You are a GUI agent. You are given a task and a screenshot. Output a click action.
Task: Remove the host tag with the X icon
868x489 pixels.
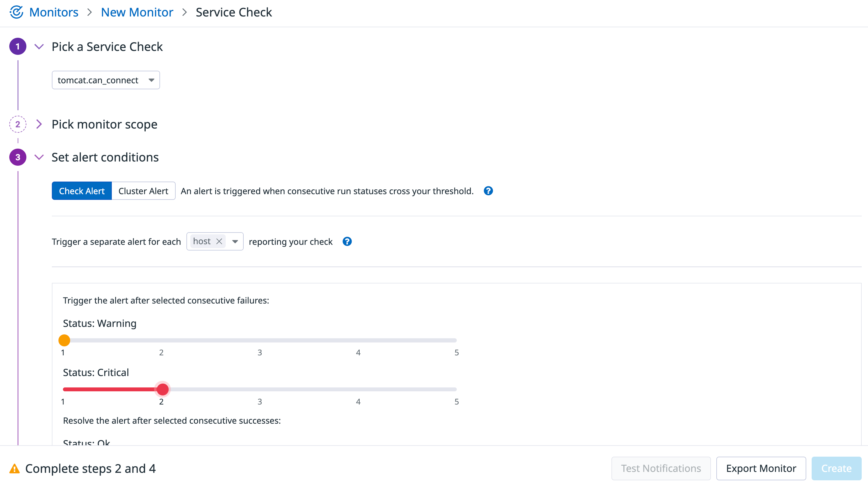(x=219, y=241)
